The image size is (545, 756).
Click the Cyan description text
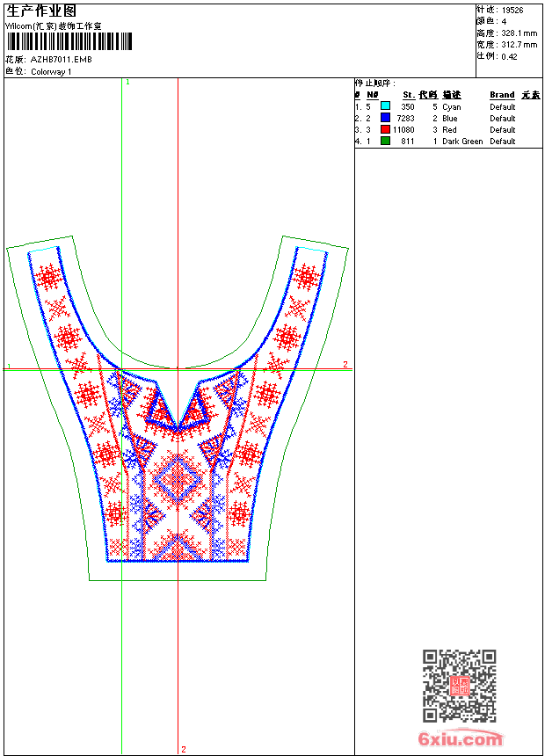452,107
